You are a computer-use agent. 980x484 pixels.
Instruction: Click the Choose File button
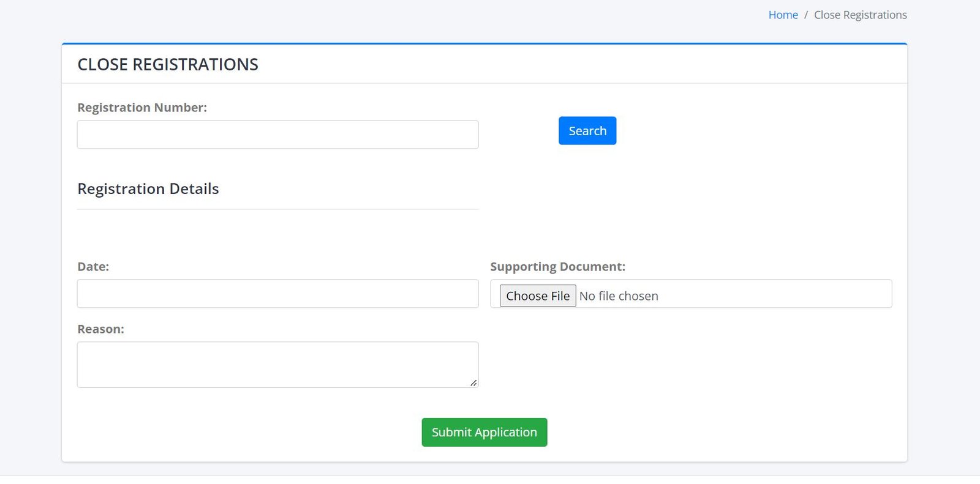538,296
